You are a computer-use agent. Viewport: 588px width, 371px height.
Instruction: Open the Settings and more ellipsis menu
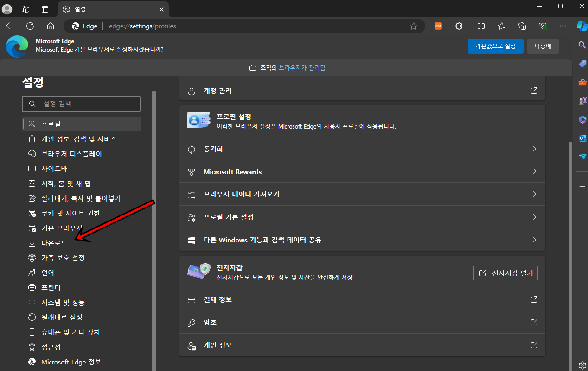[x=563, y=26]
